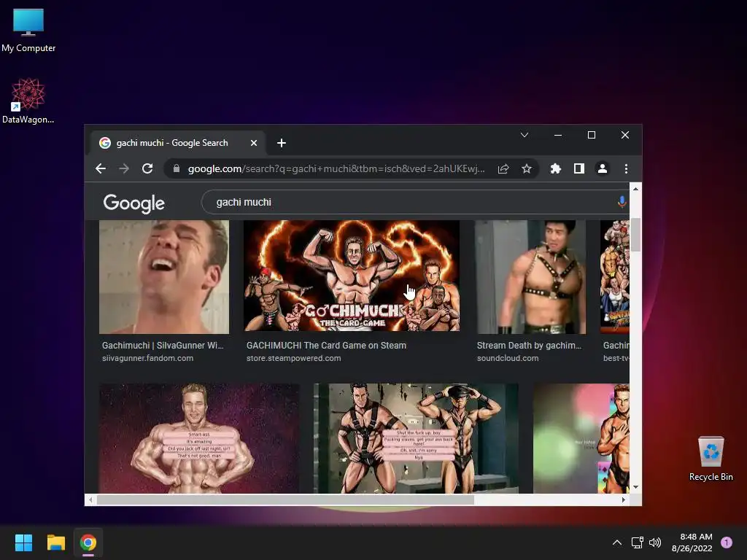The height and width of the screenshot is (560, 747).
Task: Go back using the browser back arrow
Action: point(101,168)
